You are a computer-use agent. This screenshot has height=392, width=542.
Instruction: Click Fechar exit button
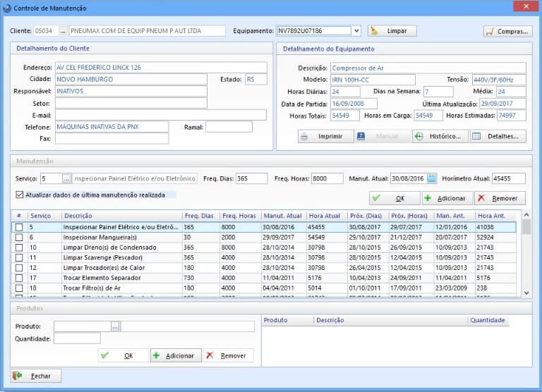tap(35, 376)
